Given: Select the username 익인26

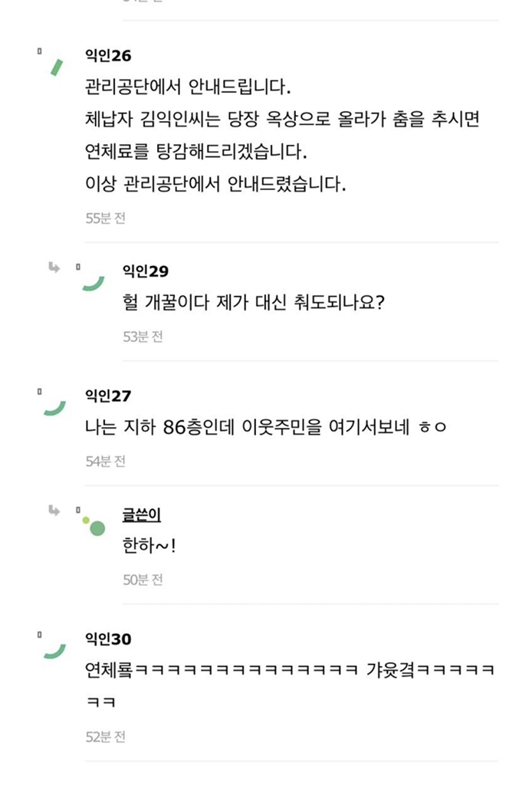Looking at the screenshot, I should click(108, 56).
